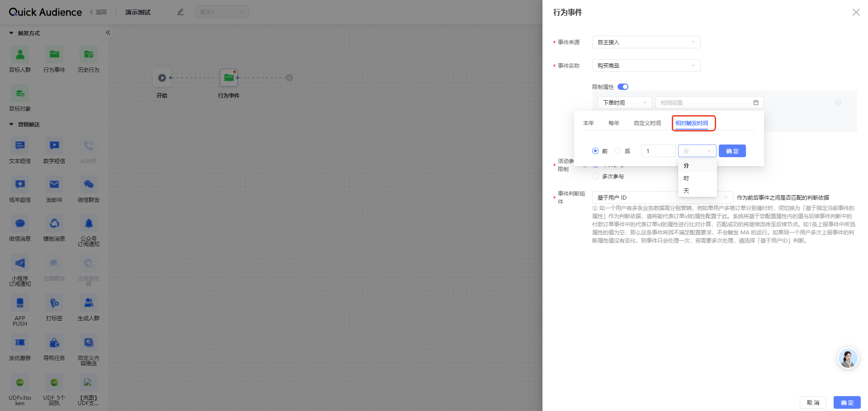
Task: Select the 多次参与 radio option
Action: [x=595, y=176]
